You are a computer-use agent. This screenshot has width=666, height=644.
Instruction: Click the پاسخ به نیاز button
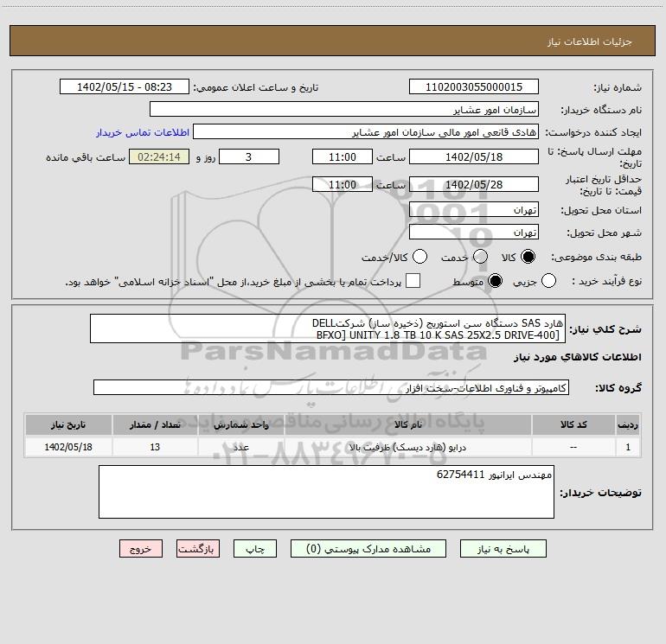click(503, 549)
